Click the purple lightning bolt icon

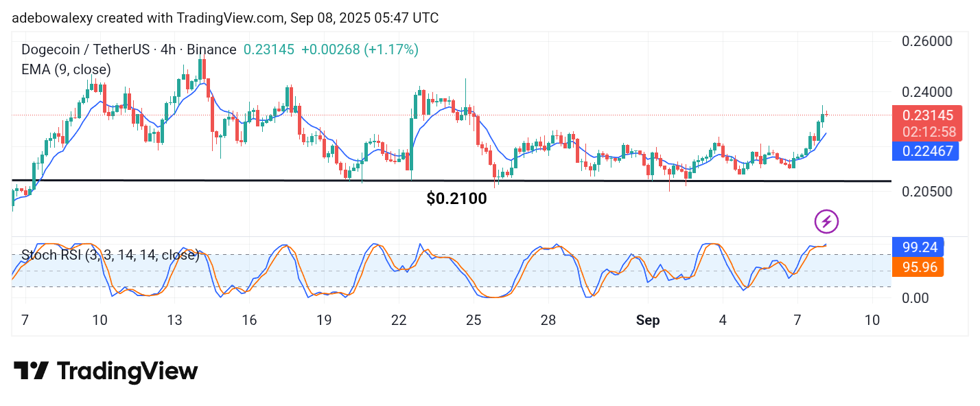(x=827, y=221)
